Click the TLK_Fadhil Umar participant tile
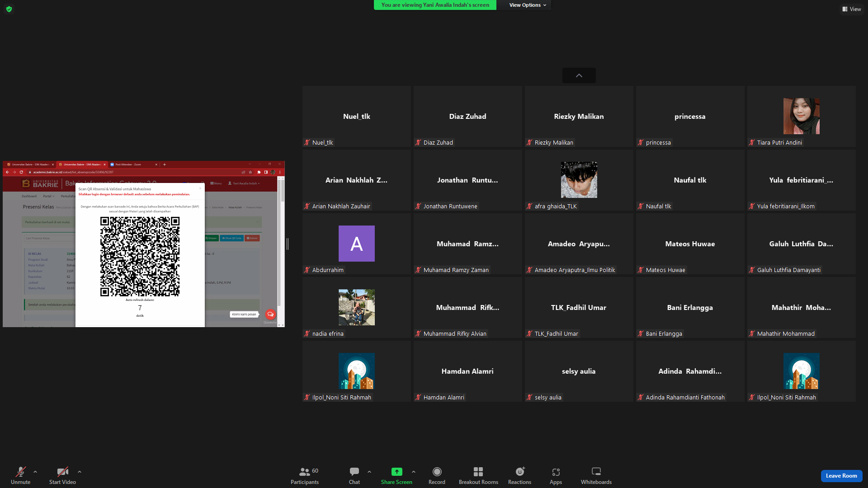This screenshot has height=488, width=868. tap(579, 307)
